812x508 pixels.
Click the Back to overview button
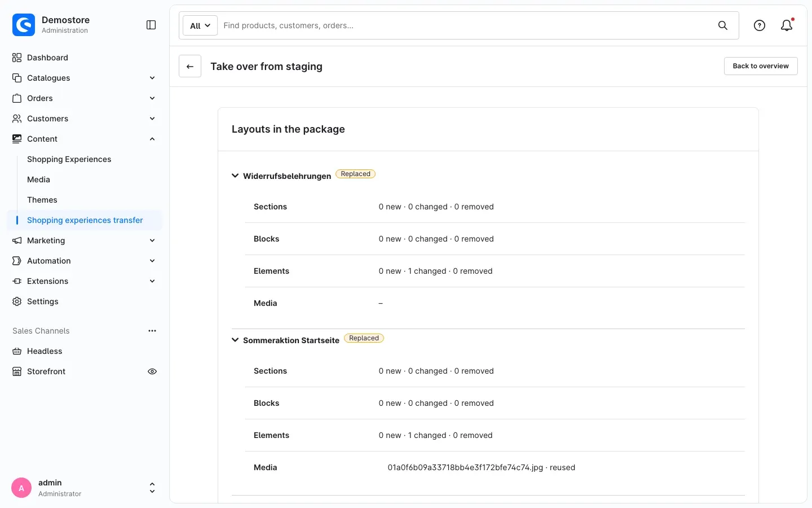point(761,66)
